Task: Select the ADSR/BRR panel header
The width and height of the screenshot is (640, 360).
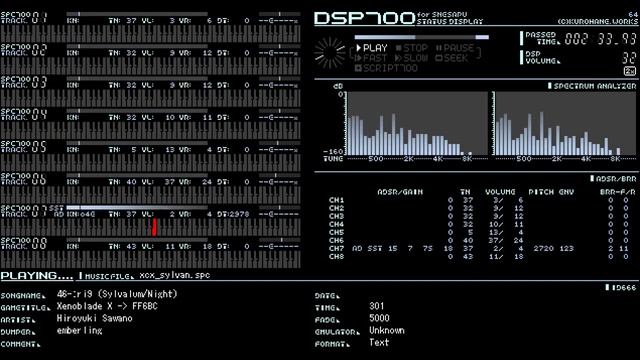Action: [613, 179]
